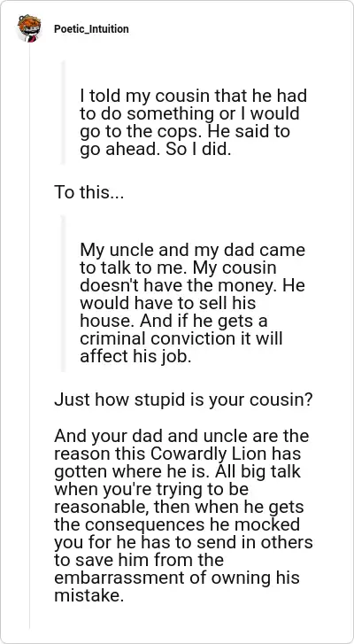Viewport: 354px width, 644px height.
Task: Click the gray bar beside the second quote
Action: click(x=63, y=293)
